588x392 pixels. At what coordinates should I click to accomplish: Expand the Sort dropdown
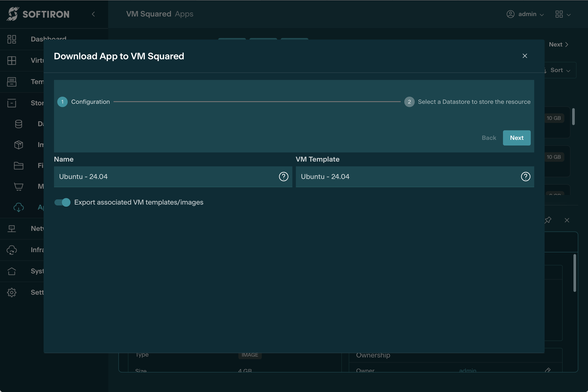coord(560,70)
